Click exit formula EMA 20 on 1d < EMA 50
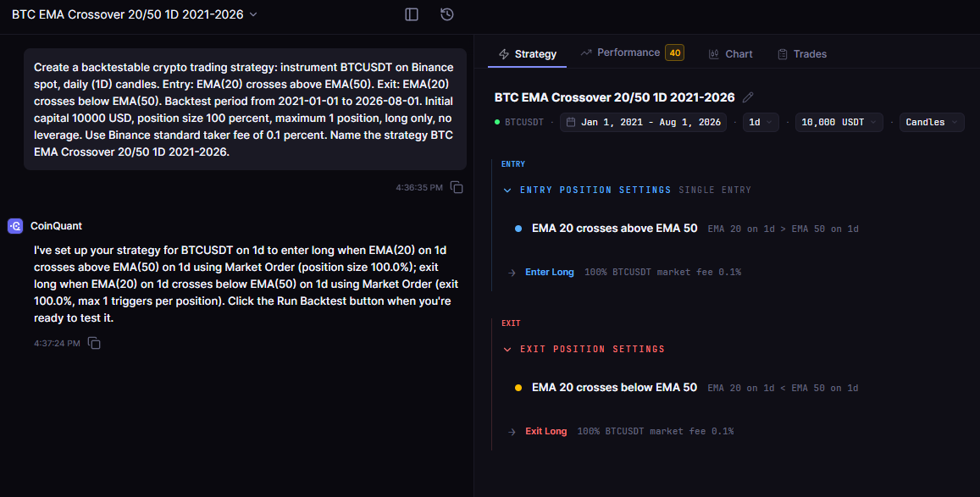 coord(783,389)
